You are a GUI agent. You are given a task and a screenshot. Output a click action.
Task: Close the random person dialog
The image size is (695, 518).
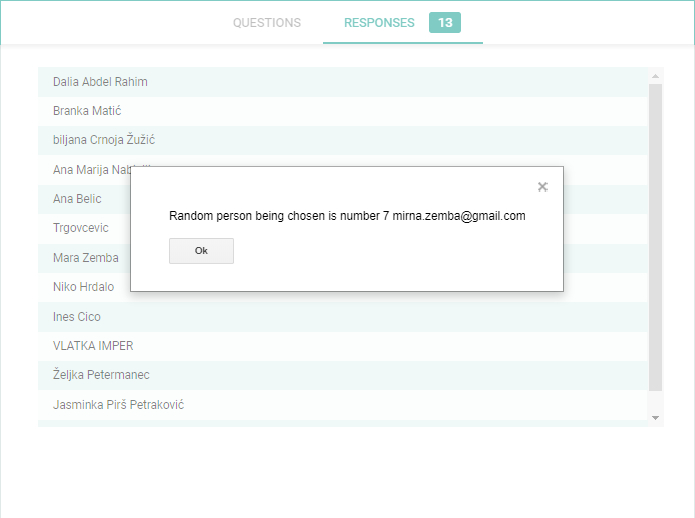tap(542, 187)
